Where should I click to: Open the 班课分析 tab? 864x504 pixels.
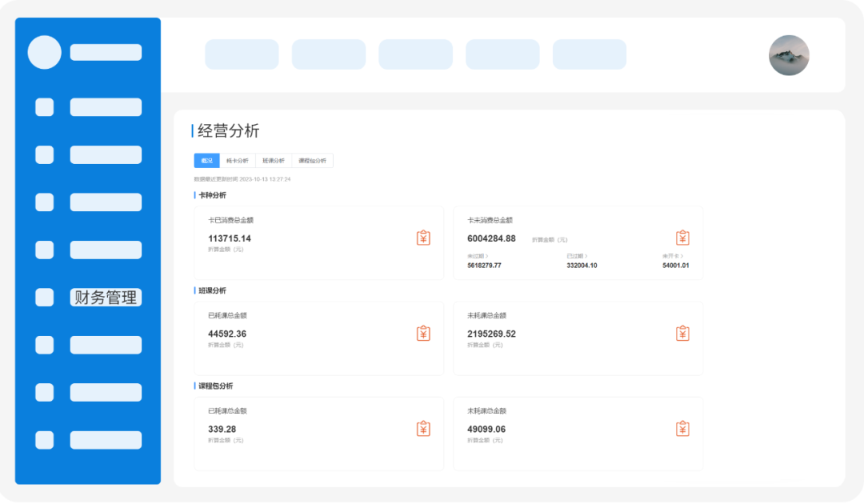[274, 161]
